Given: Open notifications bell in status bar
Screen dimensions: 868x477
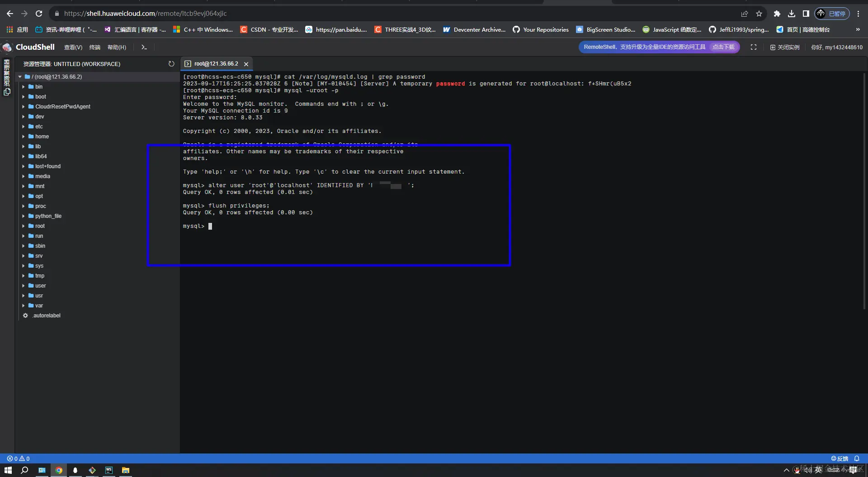Looking at the screenshot, I should click(857, 458).
